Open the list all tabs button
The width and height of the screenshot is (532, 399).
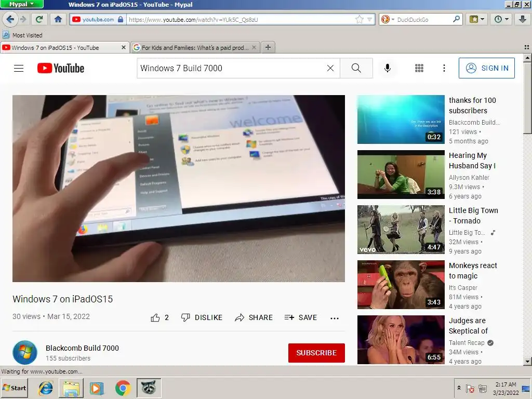(527, 47)
